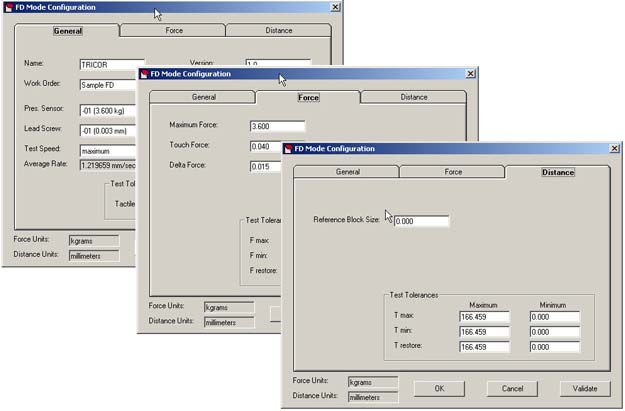Screen dimensions: 625x411
Task: Click the OK button
Action: 439,388
